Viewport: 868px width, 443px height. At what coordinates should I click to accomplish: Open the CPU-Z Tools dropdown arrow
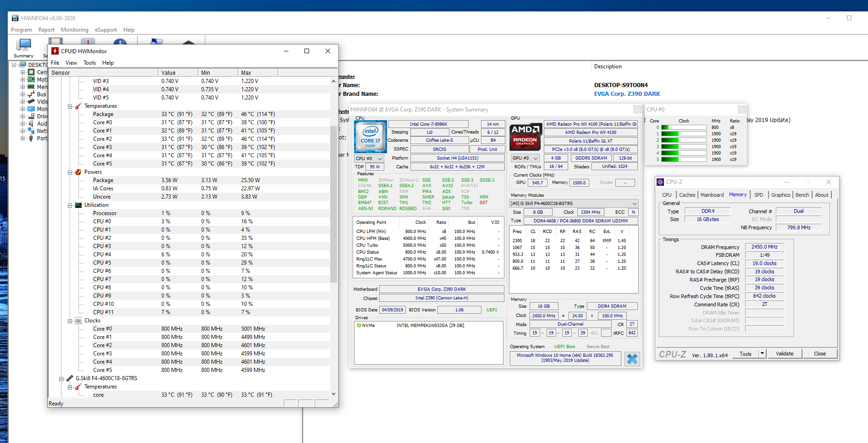pyautogui.click(x=762, y=354)
